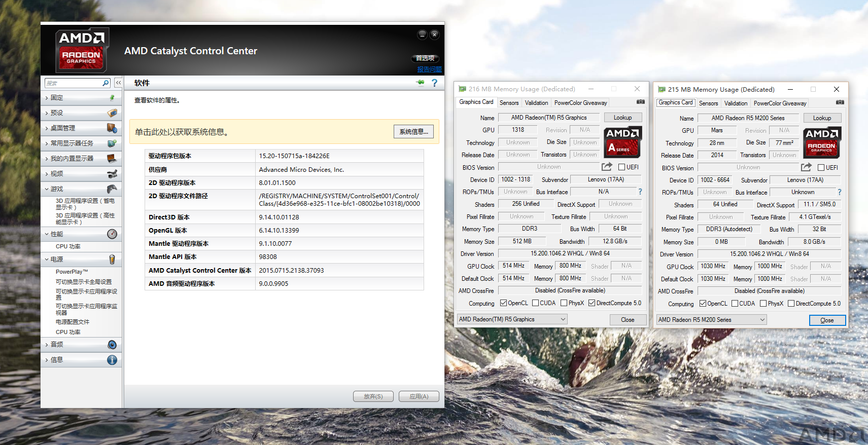Screen dimensions: 868x445
Task: Click the screenshot camera icon in R5 Graphics GPU-Z
Action: (641, 102)
